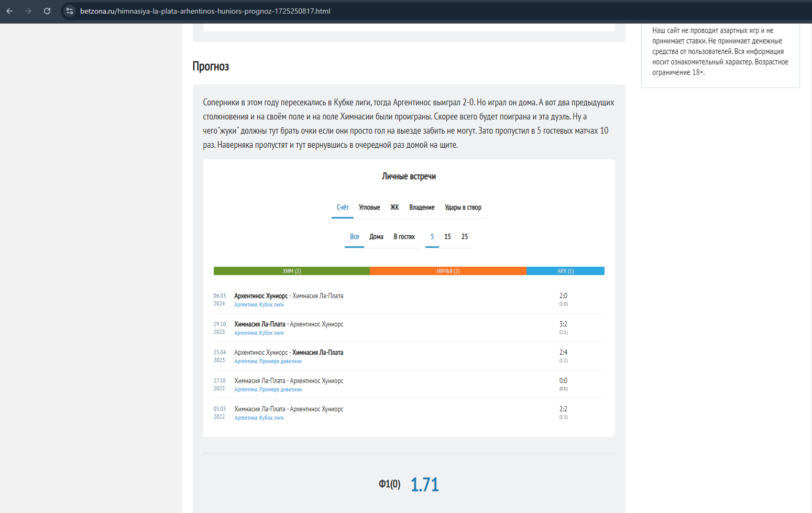Show last 25 matches
This screenshot has height=513, width=812.
click(465, 237)
